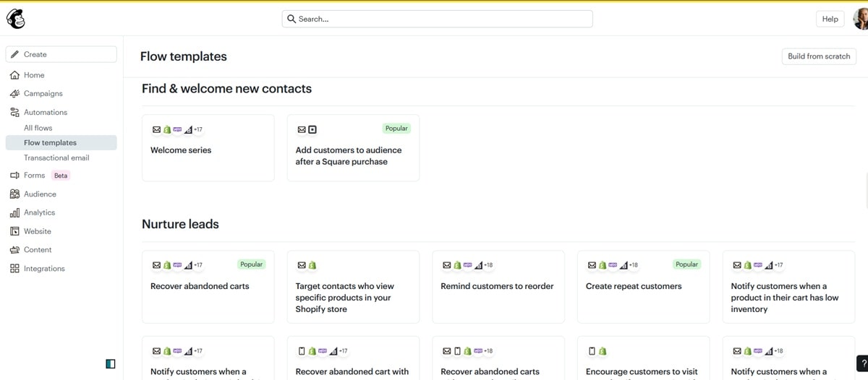868x380 pixels.
Task: Click the Home icon in sidebar
Action: point(14,75)
